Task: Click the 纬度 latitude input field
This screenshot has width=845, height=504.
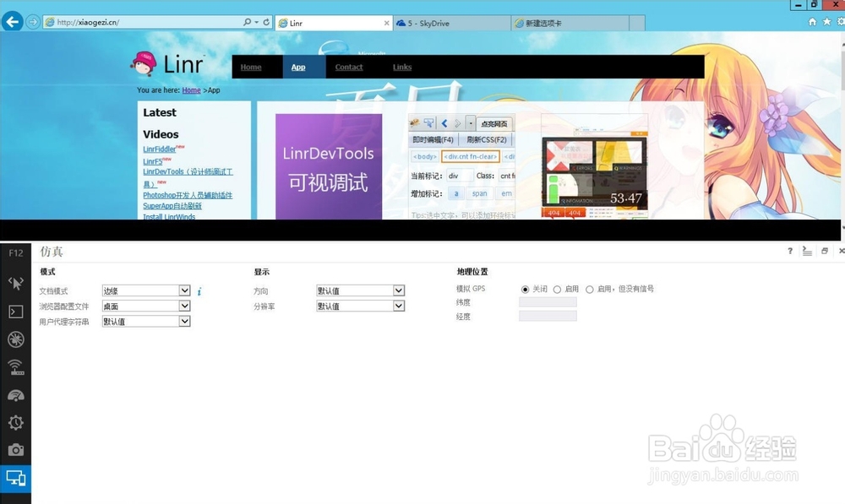Action: tap(548, 302)
